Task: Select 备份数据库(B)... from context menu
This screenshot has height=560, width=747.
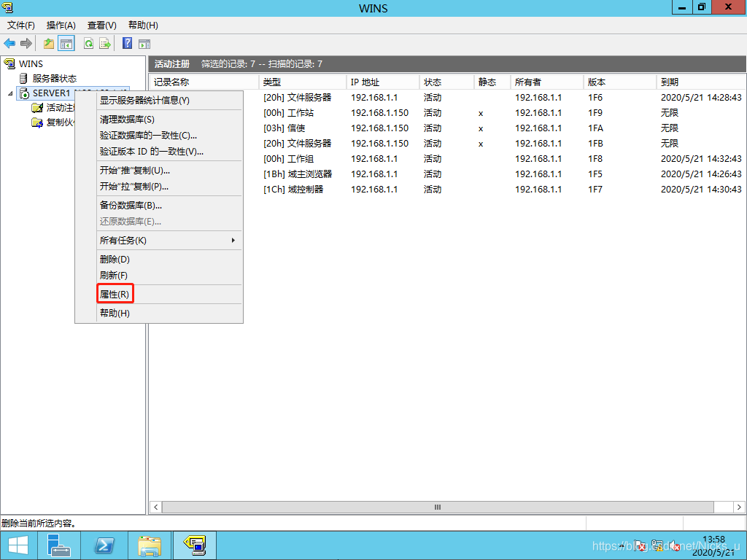Action: click(169, 205)
